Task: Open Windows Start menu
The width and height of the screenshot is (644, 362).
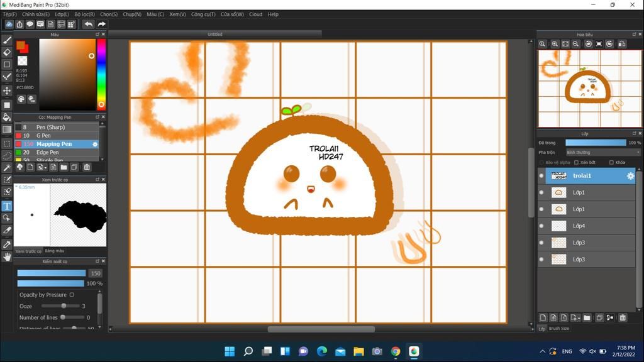Action: click(230, 351)
